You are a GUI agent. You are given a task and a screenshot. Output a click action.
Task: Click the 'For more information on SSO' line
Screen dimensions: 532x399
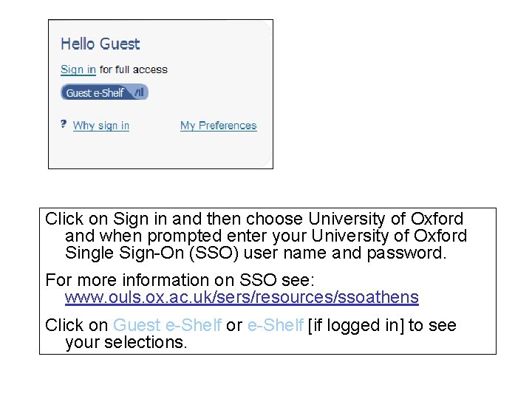pyautogui.click(x=180, y=280)
